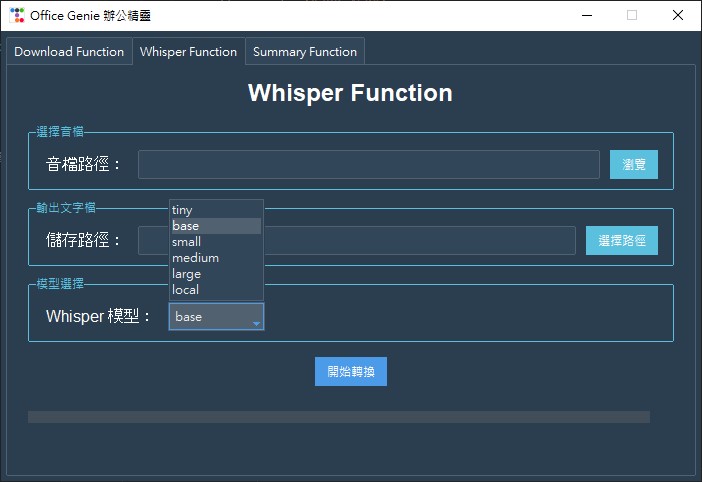The image size is (702, 482).
Task: Click the conversion progress bar
Action: [x=338, y=416]
